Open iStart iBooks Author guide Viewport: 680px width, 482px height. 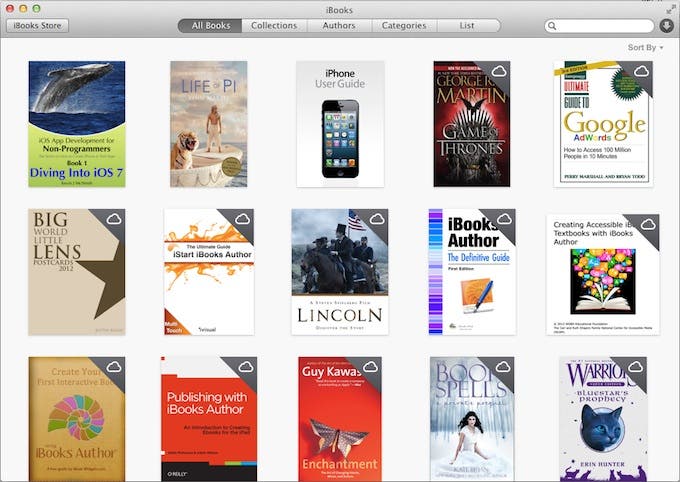point(209,272)
